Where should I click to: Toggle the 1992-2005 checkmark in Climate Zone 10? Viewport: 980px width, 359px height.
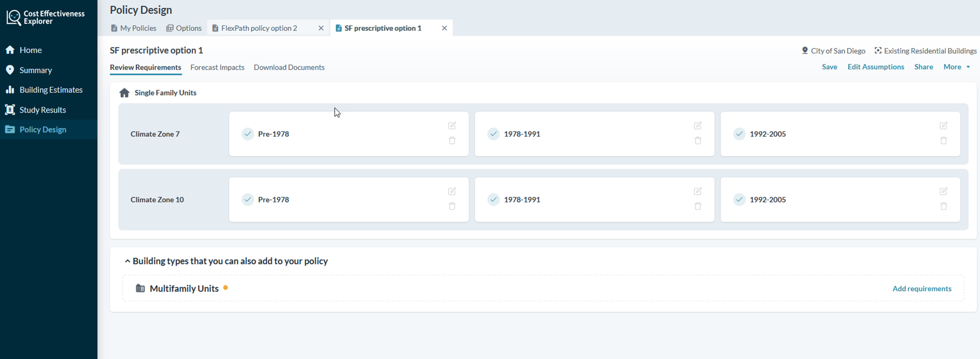tap(739, 199)
